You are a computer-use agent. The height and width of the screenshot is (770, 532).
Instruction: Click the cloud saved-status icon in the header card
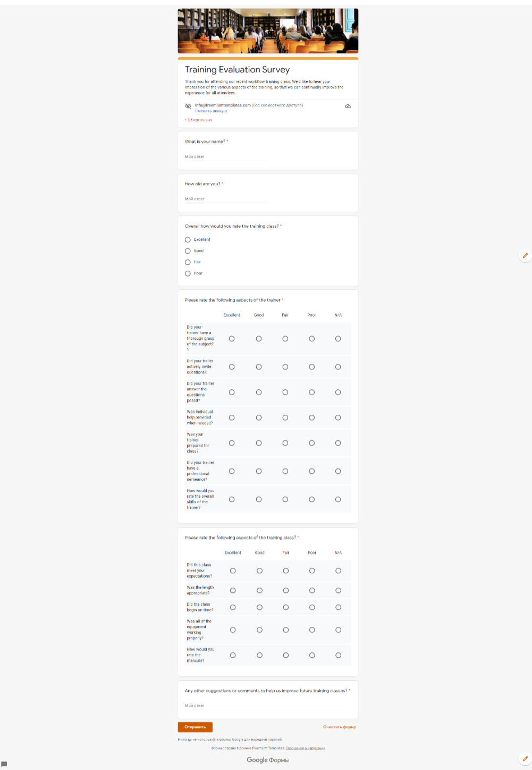click(348, 106)
